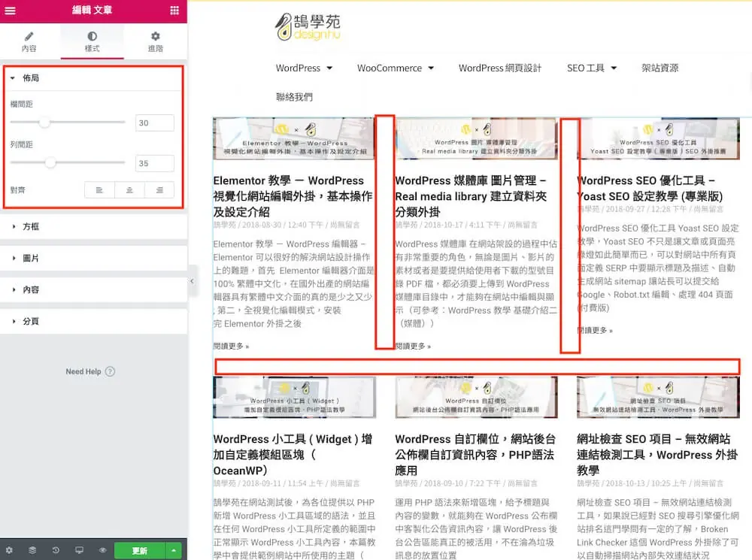The image size is (752, 560).
Task: Open the Elementor hamburger menu
Action: 10,10
